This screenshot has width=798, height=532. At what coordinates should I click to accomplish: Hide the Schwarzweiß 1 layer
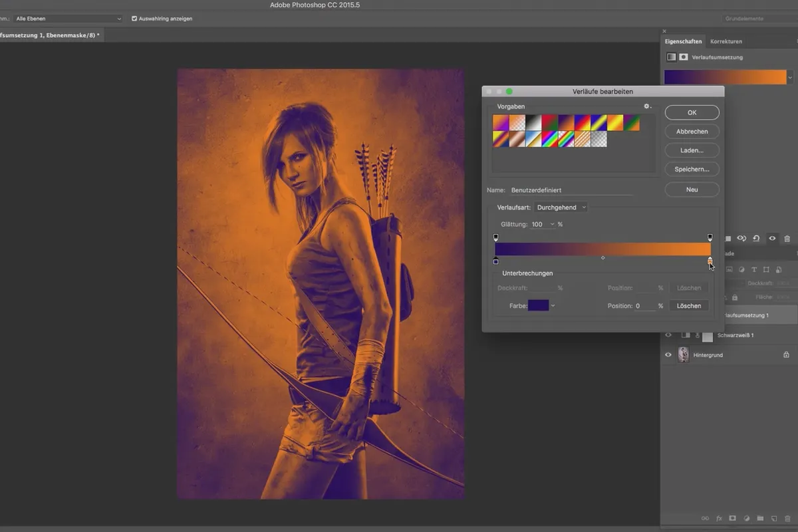click(668, 335)
